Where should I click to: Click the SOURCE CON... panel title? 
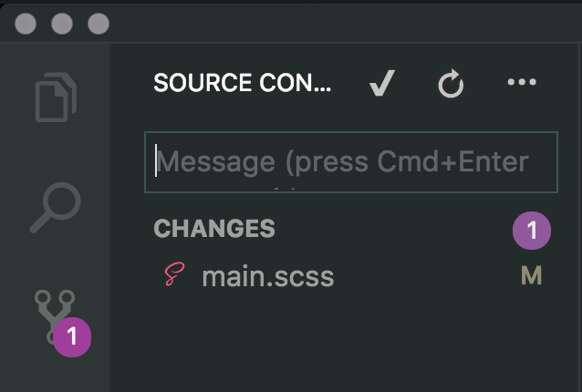click(x=242, y=82)
